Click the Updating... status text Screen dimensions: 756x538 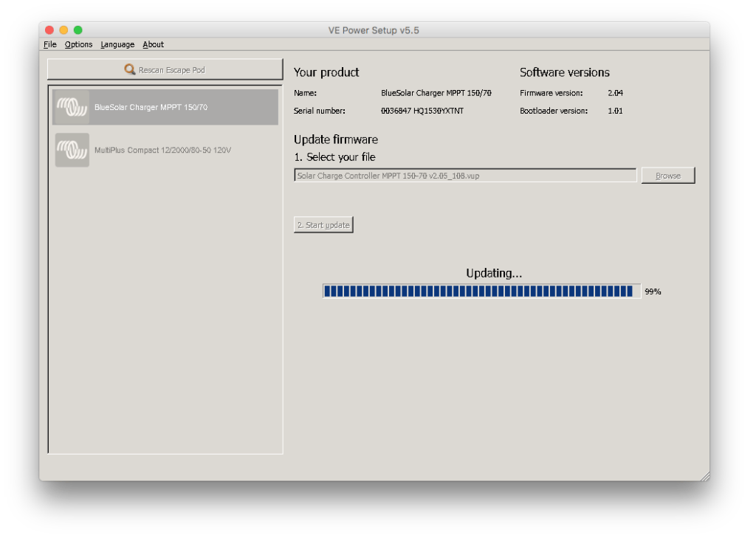click(494, 273)
